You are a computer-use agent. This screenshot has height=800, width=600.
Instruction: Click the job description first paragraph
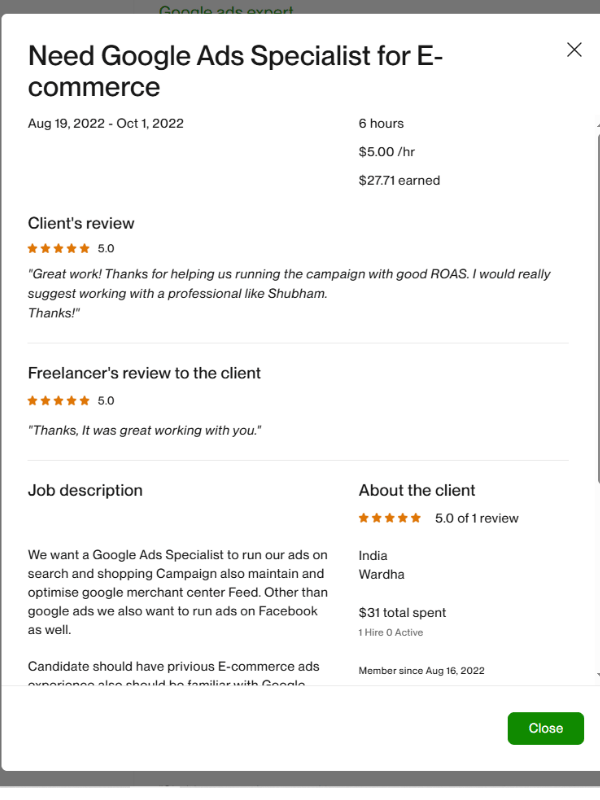tap(177, 592)
